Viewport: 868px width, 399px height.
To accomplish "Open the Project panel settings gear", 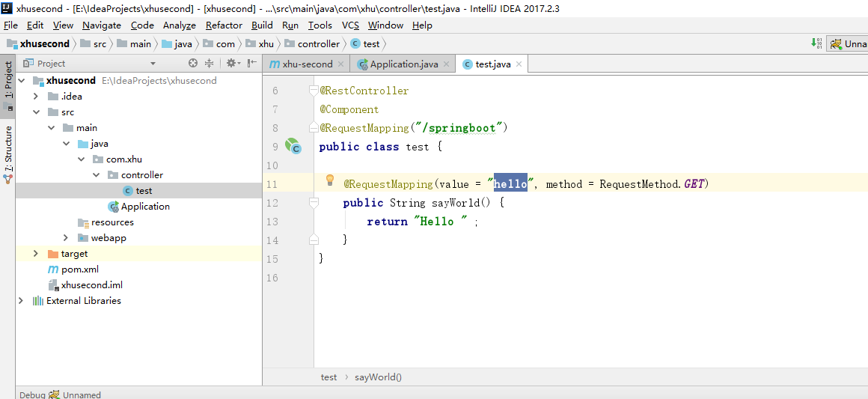I will pos(231,63).
